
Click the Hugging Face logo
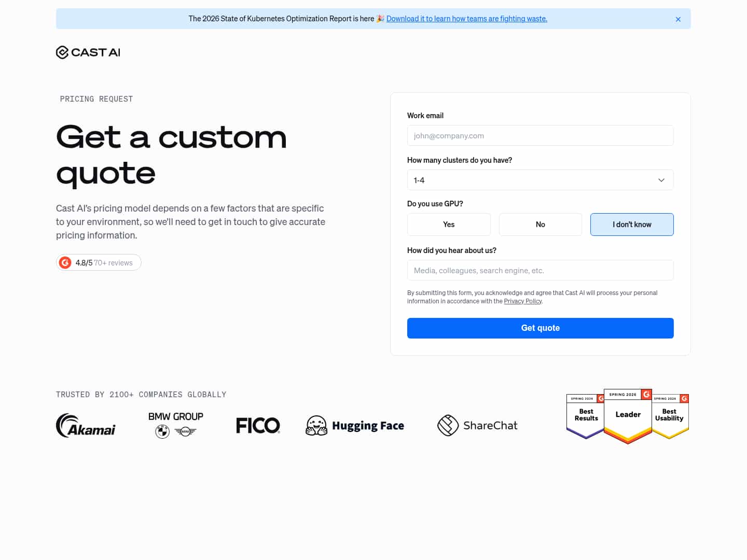[x=355, y=425]
